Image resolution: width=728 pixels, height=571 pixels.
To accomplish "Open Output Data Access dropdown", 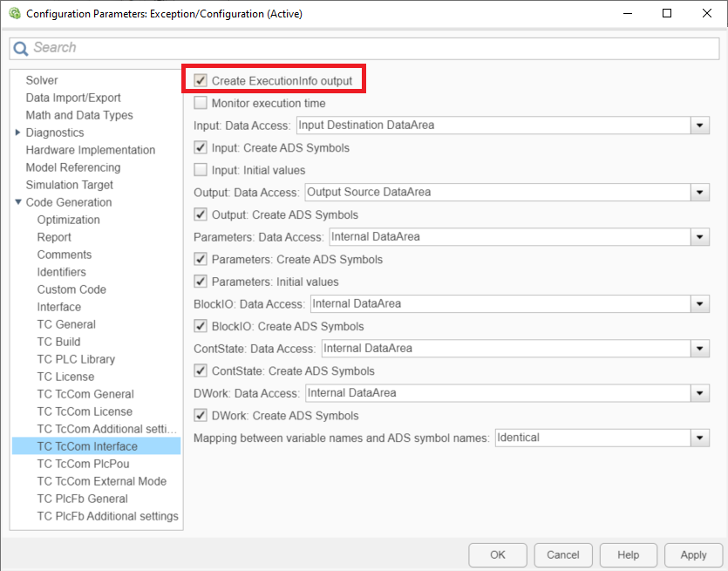I will tap(699, 193).
